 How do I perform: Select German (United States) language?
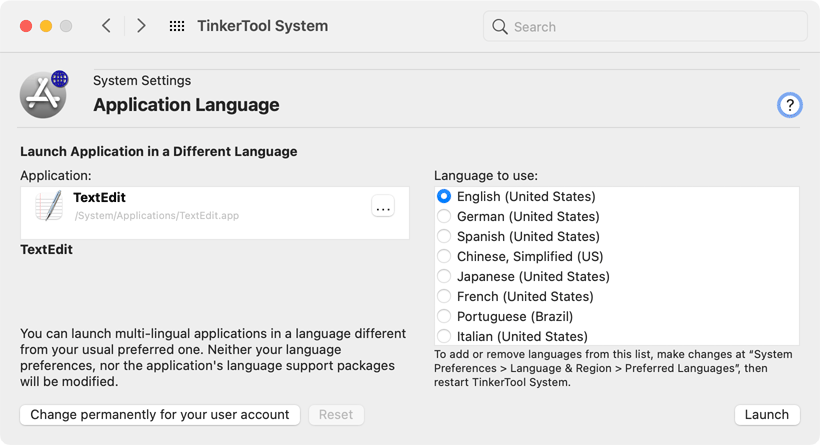point(444,216)
